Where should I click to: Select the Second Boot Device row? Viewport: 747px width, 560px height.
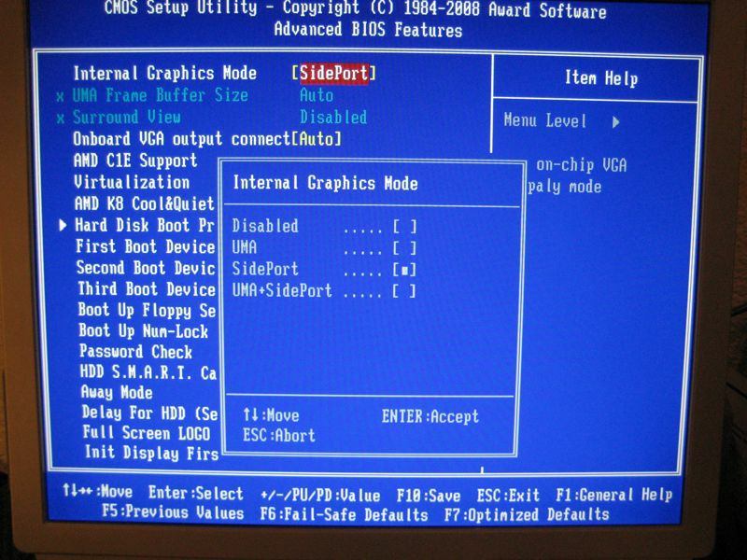pos(147,268)
